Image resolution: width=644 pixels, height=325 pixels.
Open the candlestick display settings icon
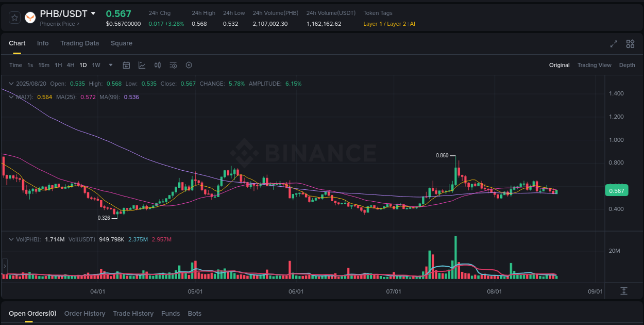click(158, 65)
